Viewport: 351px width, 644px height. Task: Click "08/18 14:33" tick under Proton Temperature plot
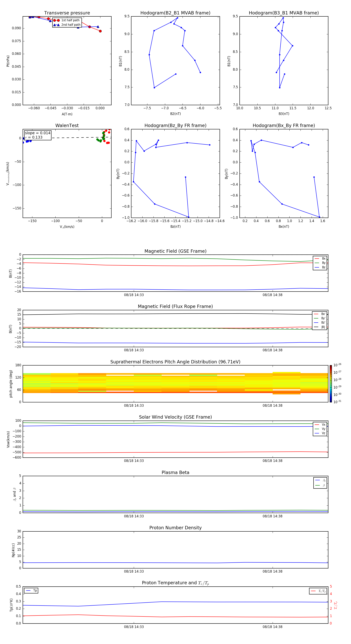click(134, 627)
